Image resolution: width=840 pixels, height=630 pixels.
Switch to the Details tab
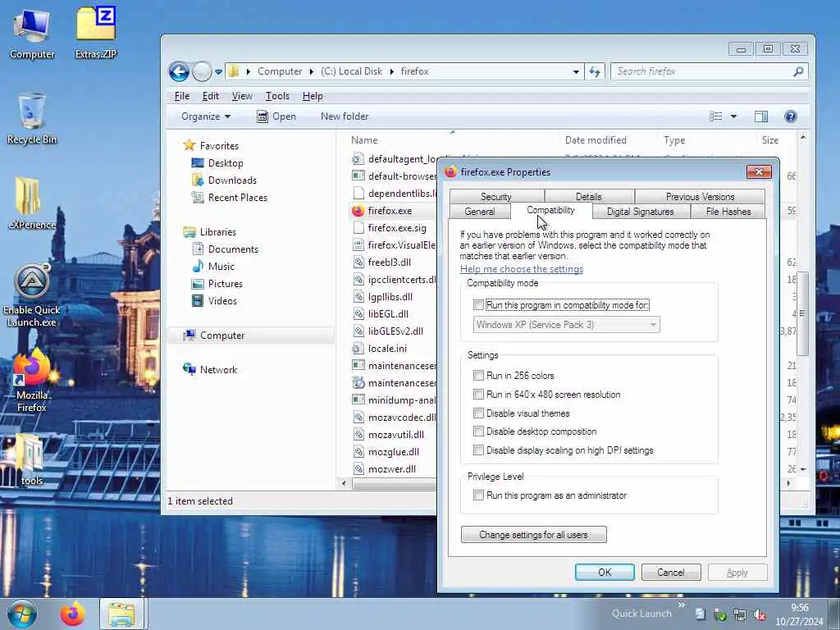point(589,197)
